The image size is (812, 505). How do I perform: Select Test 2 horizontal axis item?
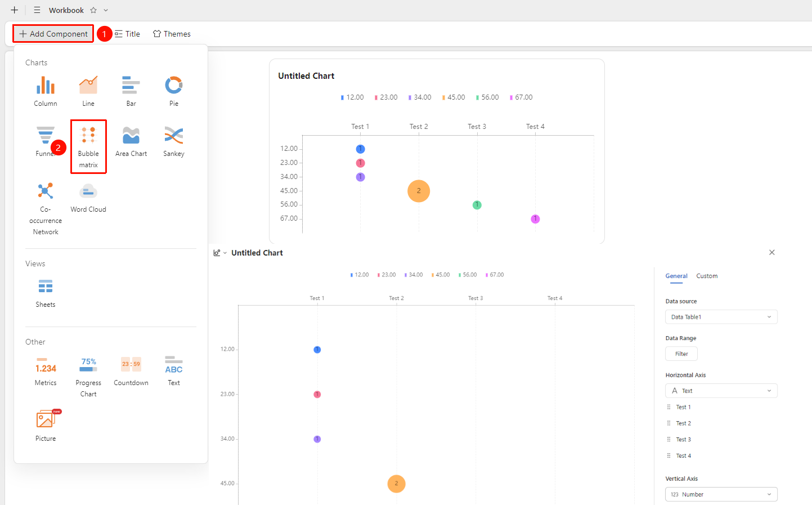[x=684, y=423]
